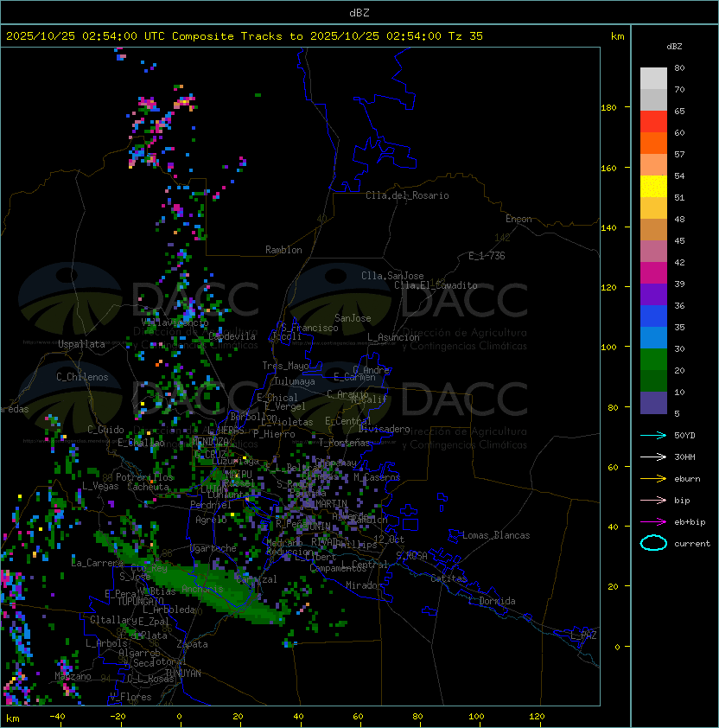Pick the red 60-65 dBZ legend swatch
The height and width of the screenshot is (728, 719).
653,122
